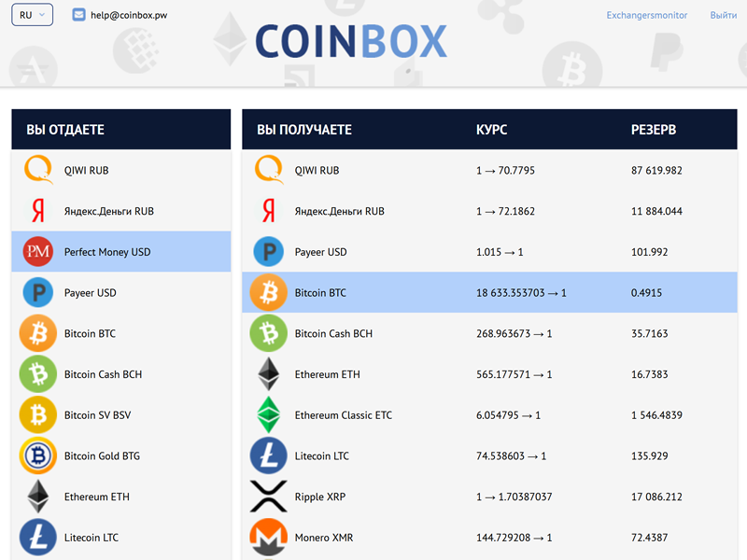The image size is (747, 560).
Task: Click rate 1 → 1.70387037
Action: tap(514, 497)
